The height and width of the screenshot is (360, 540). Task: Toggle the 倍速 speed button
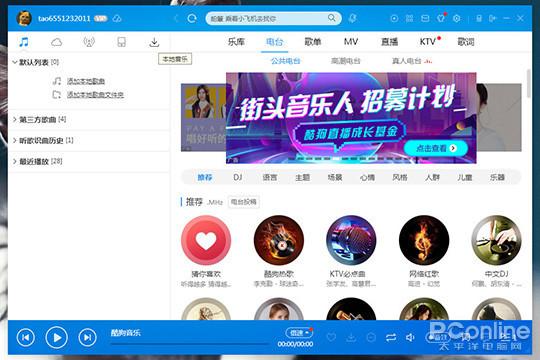point(299,332)
